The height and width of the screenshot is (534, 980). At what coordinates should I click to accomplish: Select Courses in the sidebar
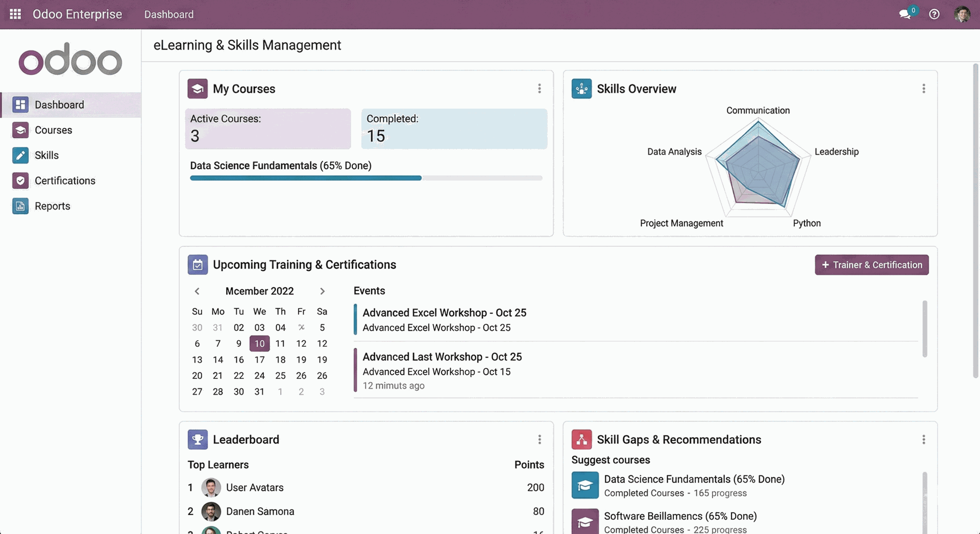click(x=53, y=130)
